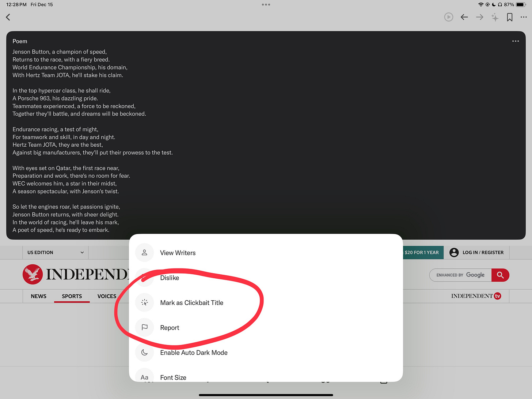Tap the line "A poet of speed, he's ready to embark."
The image size is (532, 399).
61,230
